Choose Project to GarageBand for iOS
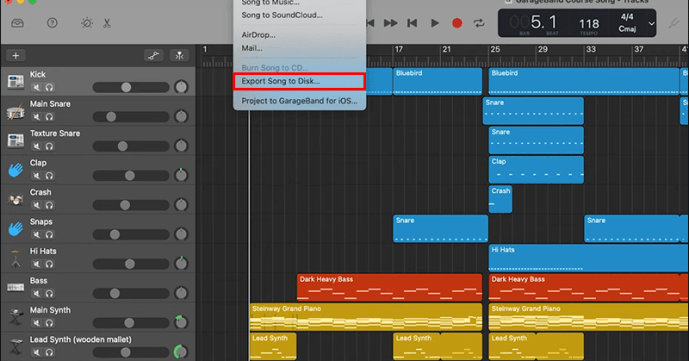The image size is (689, 361). click(x=299, y=101)
